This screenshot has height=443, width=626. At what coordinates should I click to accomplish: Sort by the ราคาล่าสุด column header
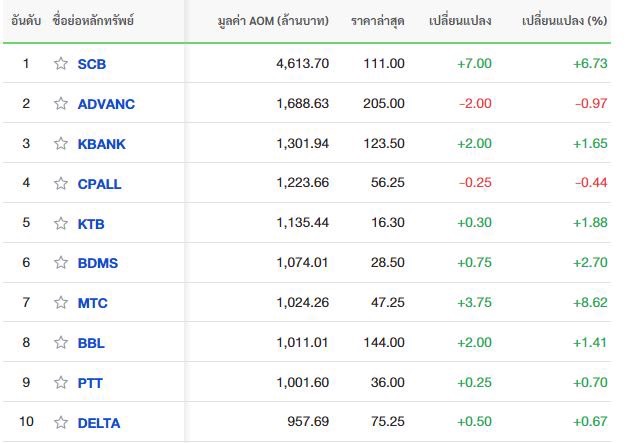click(378, 20)
